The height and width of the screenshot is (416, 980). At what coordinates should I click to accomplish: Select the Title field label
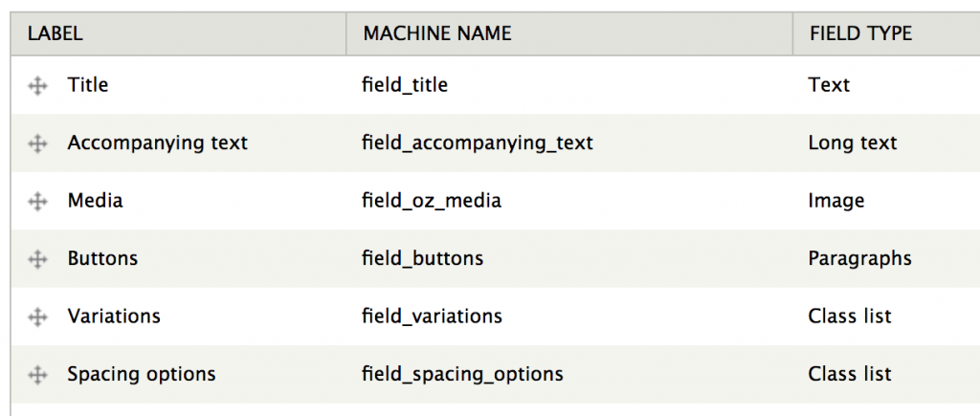87,84
